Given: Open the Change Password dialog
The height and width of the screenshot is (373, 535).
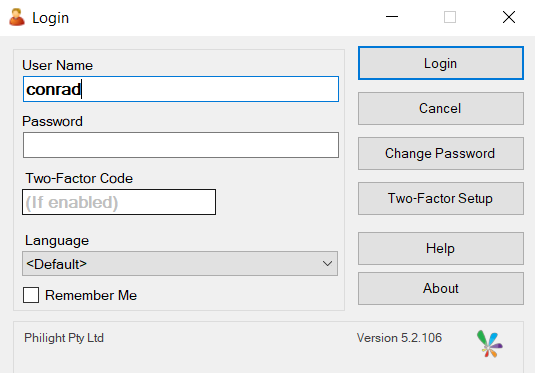Looking at the screenshot, I should tap(440, 153).
